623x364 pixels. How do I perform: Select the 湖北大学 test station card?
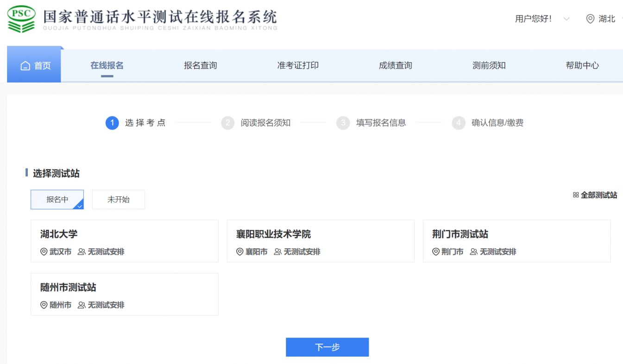click(125, 241)
